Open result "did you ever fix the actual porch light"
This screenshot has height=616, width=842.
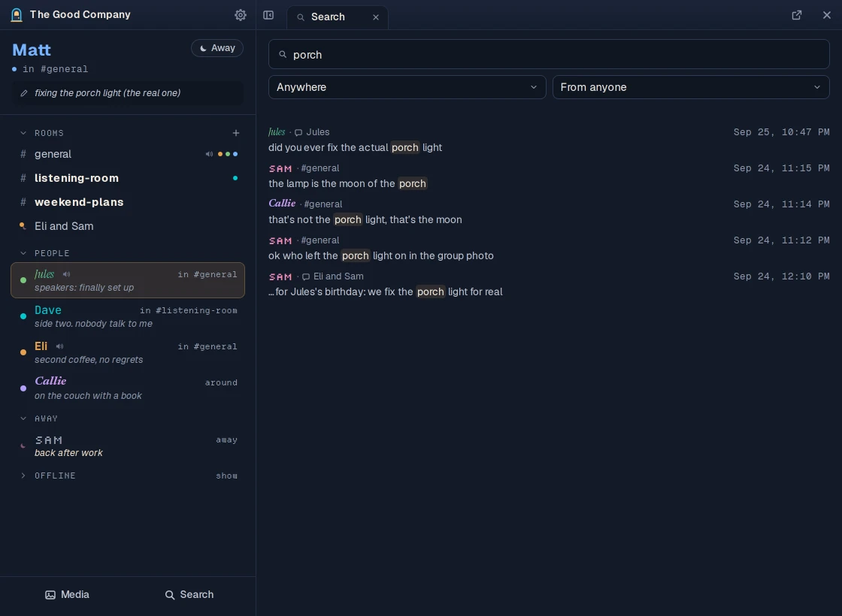point(549,140)
